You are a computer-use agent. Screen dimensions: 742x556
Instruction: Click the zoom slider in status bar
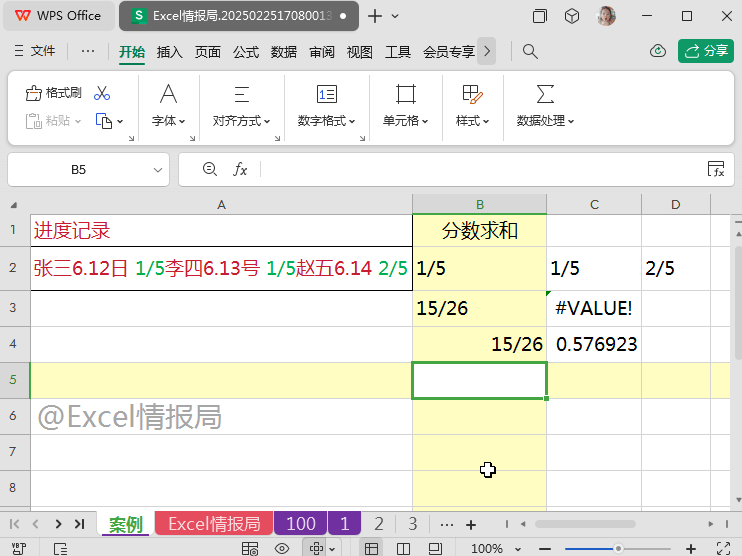(x=618, y=548)
